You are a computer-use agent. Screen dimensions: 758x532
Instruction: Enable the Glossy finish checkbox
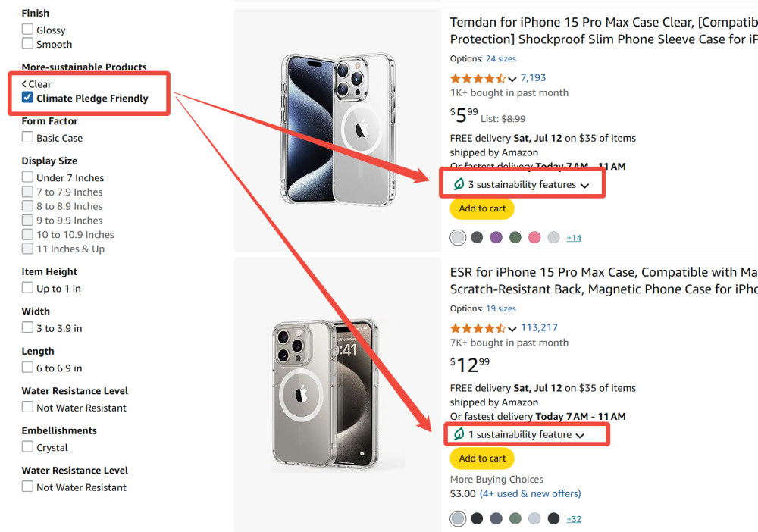click(27, 30)
